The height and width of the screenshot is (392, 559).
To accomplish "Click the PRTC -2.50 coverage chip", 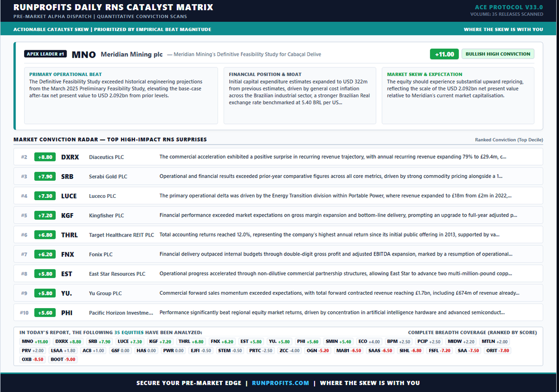I will pos(261,351).
